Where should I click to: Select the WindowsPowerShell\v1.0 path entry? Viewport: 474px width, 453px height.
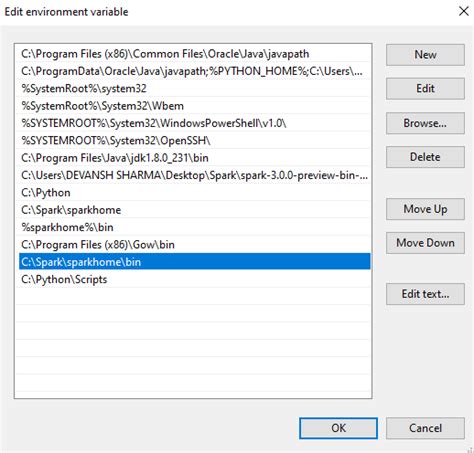194,123
